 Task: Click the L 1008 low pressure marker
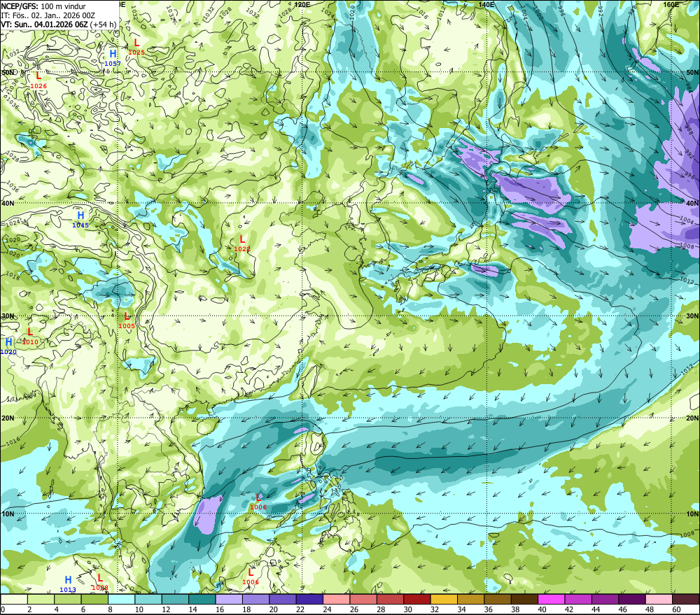[x=100, y=582]
